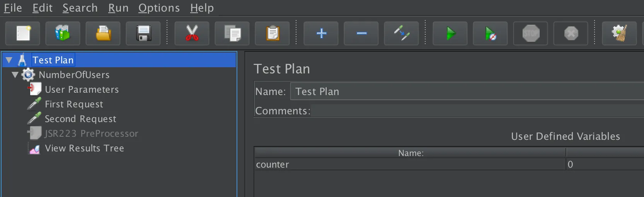Start test with no pauses

pyautogui.click(x=490, y=34)
